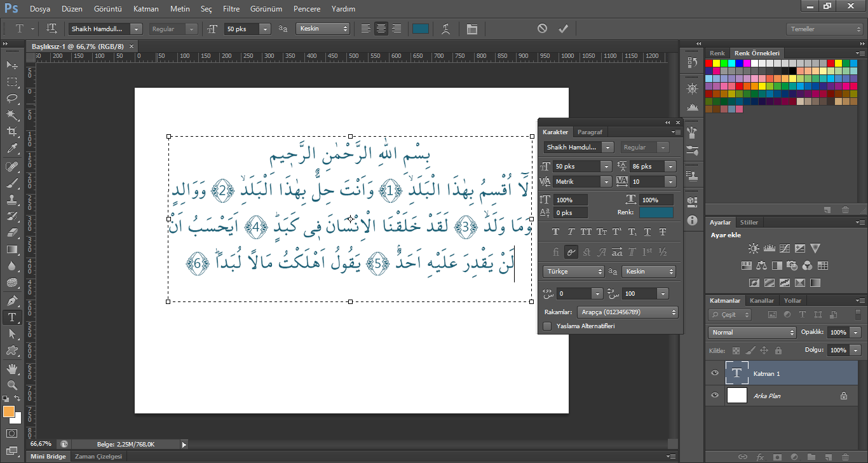Right-align text in options bar

click(x=397, y=29)
